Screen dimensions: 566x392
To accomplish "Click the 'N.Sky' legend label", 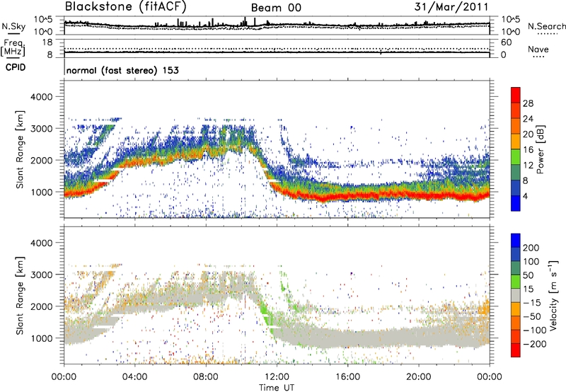I will pyautogui.click(x=13, y=27).
